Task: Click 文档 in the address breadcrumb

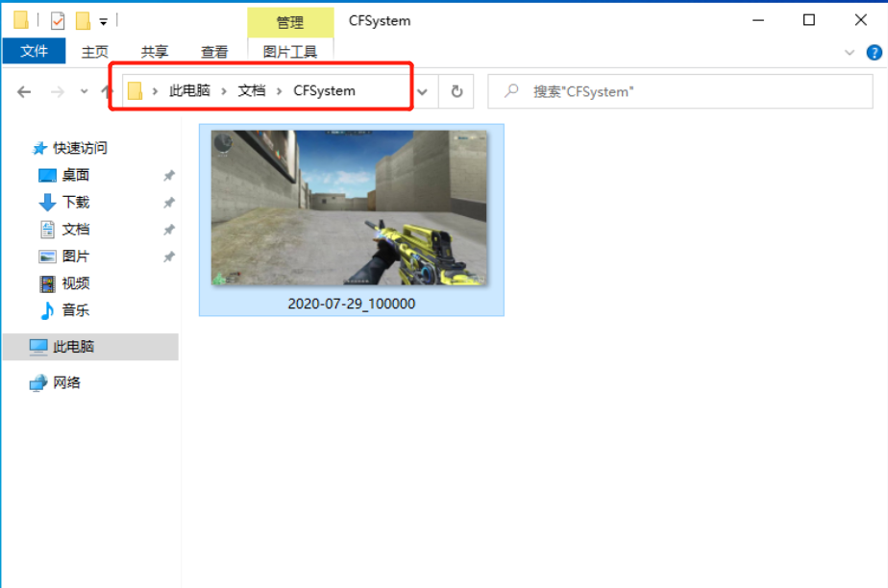Action: pos(252,91)
